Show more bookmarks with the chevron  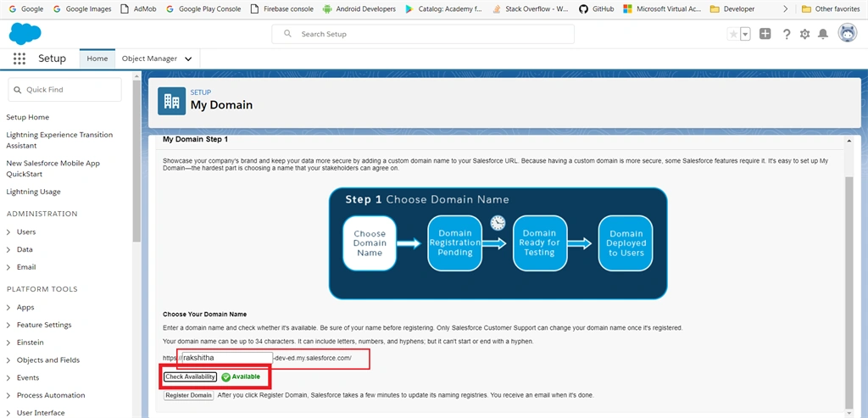point(785,8)
